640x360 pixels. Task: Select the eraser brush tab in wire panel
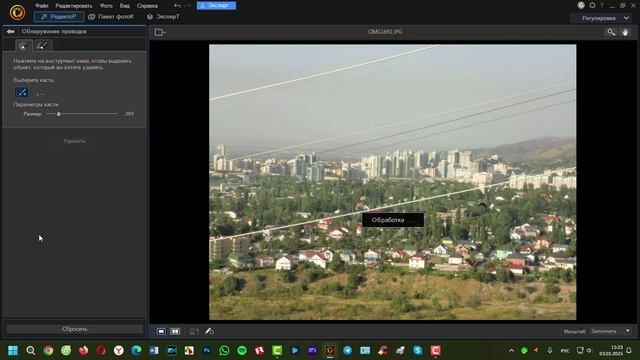point(42,45)
